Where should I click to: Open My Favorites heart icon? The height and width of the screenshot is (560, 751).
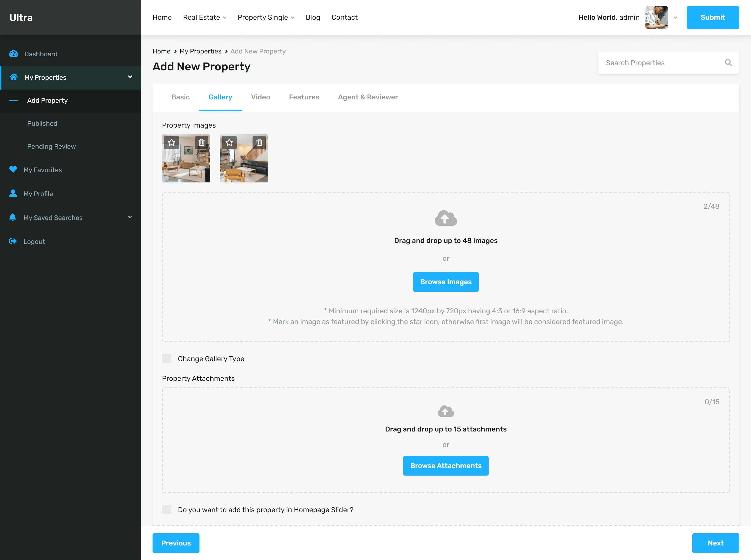pos(13,170)
